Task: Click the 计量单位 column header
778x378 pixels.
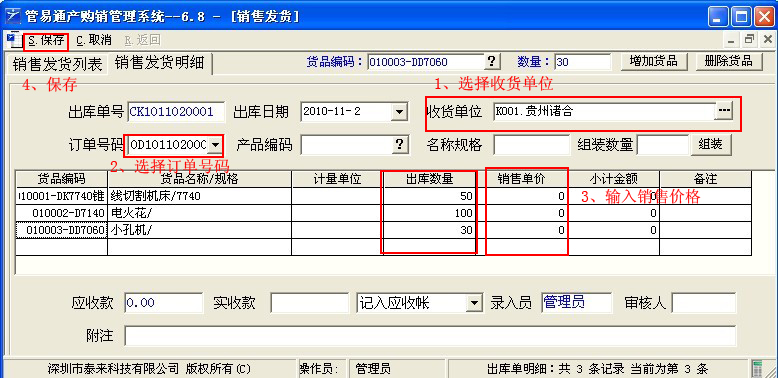Action: pos(337,179)
